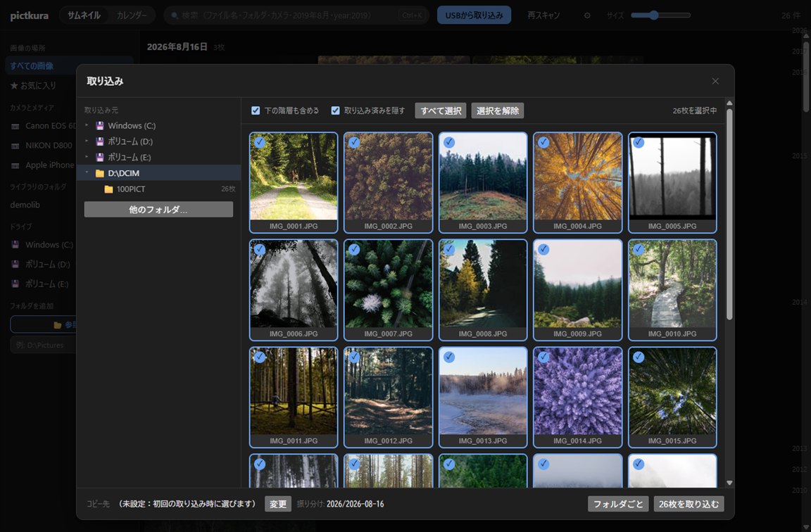This screenshot has width=811, height=532.
Task: Click sidebar ボリューム (D:) drive icon under ドライブ
Action: point(15,264)
